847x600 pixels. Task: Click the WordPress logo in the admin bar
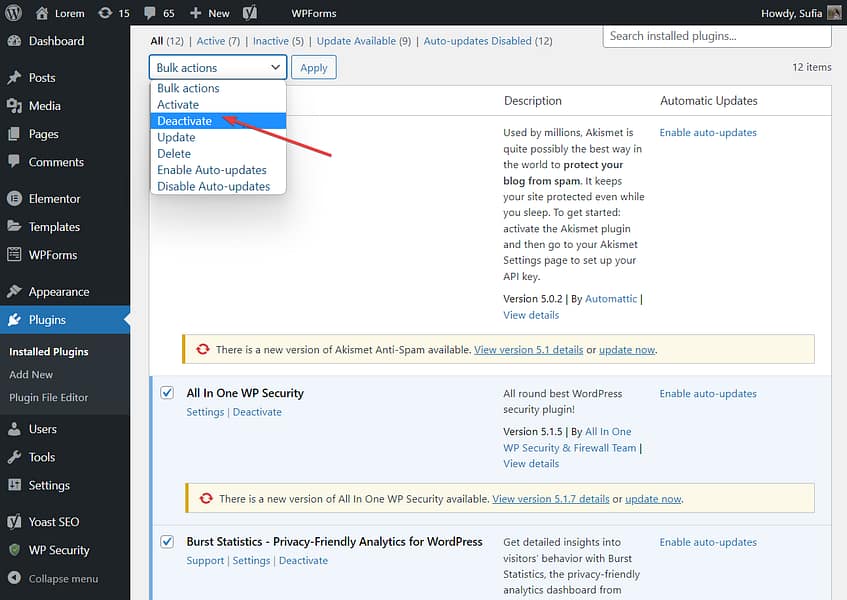pos(13,13)
